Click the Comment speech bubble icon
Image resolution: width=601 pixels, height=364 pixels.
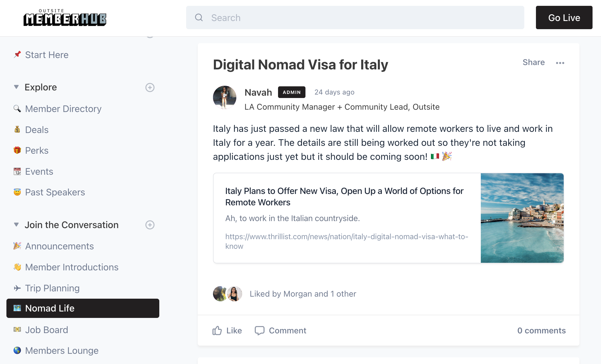click(x=259, y=330)
